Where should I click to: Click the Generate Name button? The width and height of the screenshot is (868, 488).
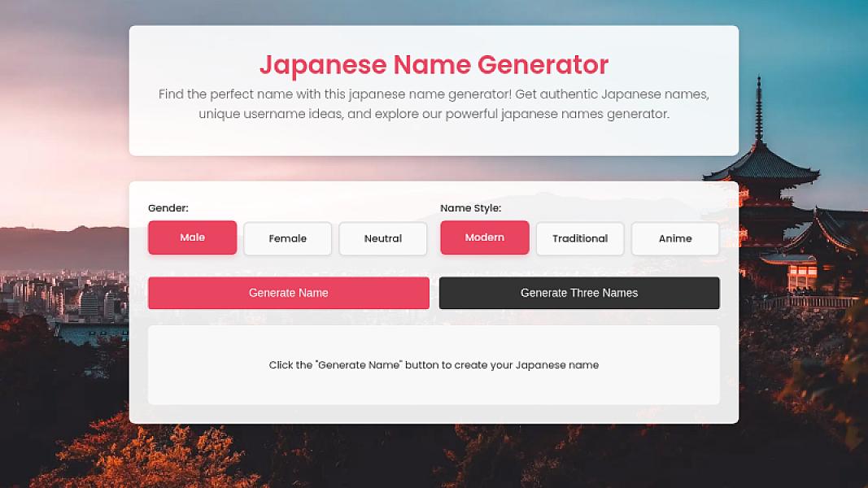click(x=288, y=293)
